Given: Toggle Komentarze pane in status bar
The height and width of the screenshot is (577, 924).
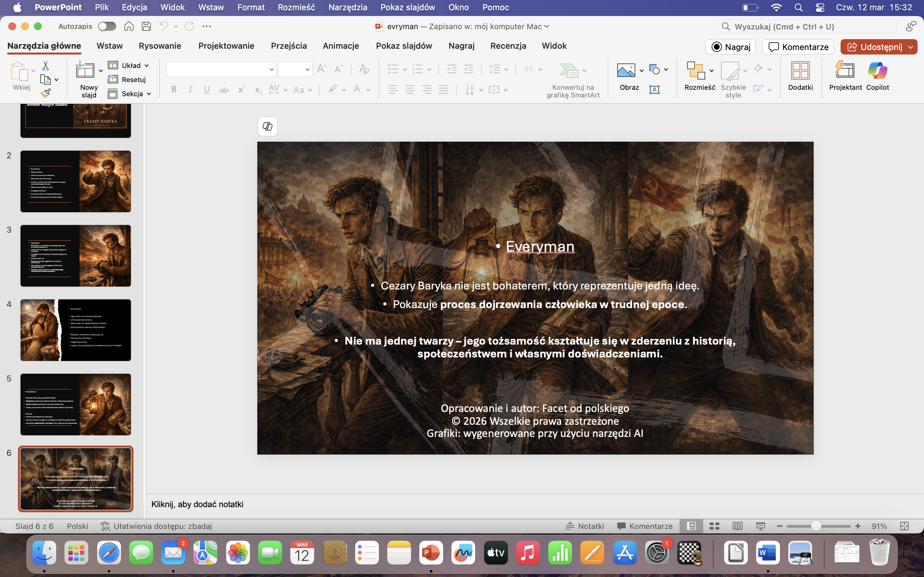Looking at the screenshot, I should click(645, 526).
